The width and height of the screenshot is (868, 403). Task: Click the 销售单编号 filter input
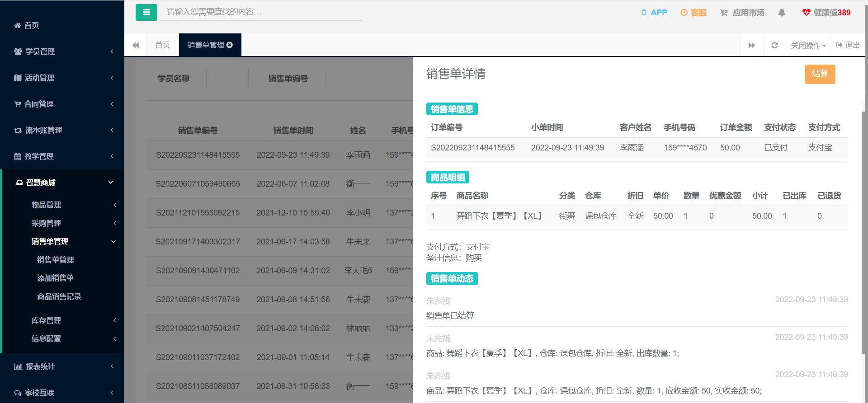[369, 78]
